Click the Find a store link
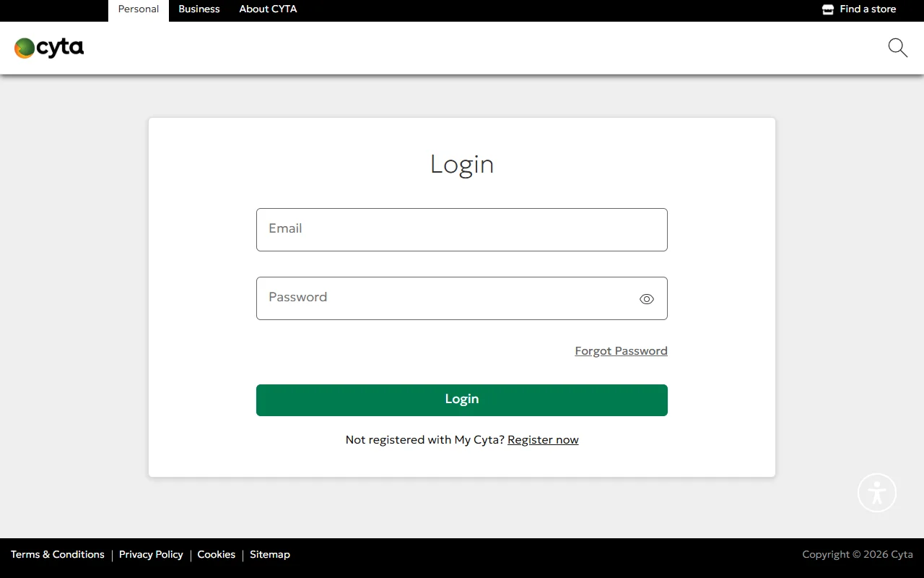924x578 pixels. pos(868,9)
